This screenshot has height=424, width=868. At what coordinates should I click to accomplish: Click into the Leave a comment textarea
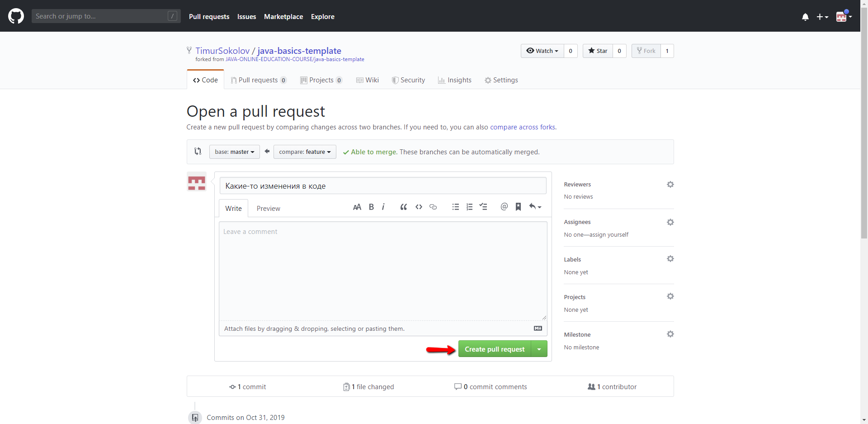383,271
